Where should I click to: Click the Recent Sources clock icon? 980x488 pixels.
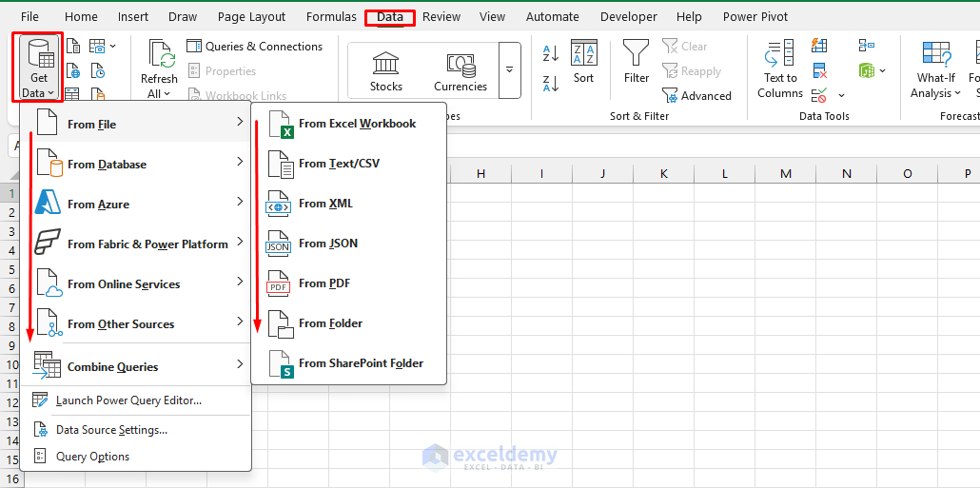[x=97, y=71]
